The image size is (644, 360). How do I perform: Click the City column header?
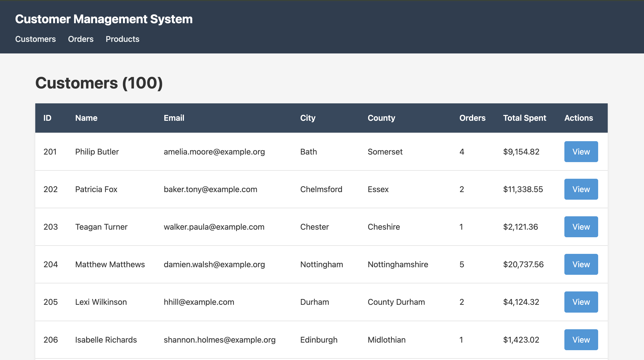coord(308,118)
